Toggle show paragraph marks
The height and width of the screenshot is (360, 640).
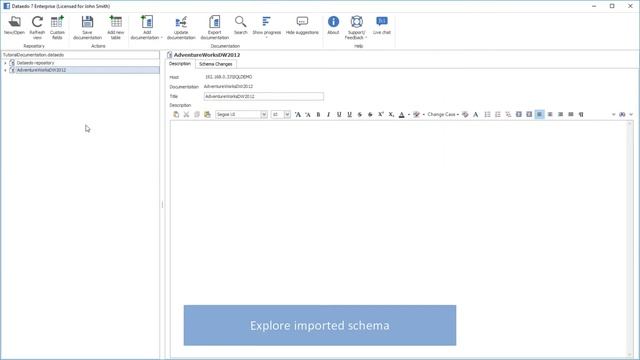point(581,115)
